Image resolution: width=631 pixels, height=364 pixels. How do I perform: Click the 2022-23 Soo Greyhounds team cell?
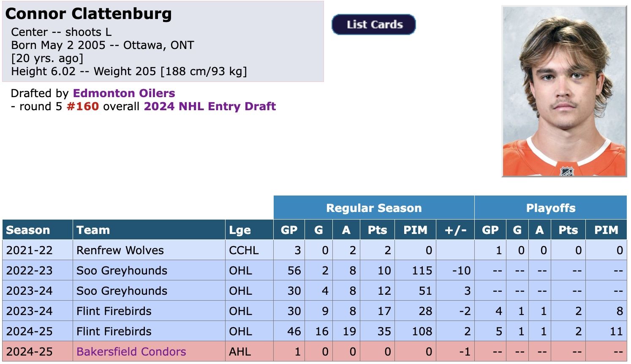pos(122,270)
